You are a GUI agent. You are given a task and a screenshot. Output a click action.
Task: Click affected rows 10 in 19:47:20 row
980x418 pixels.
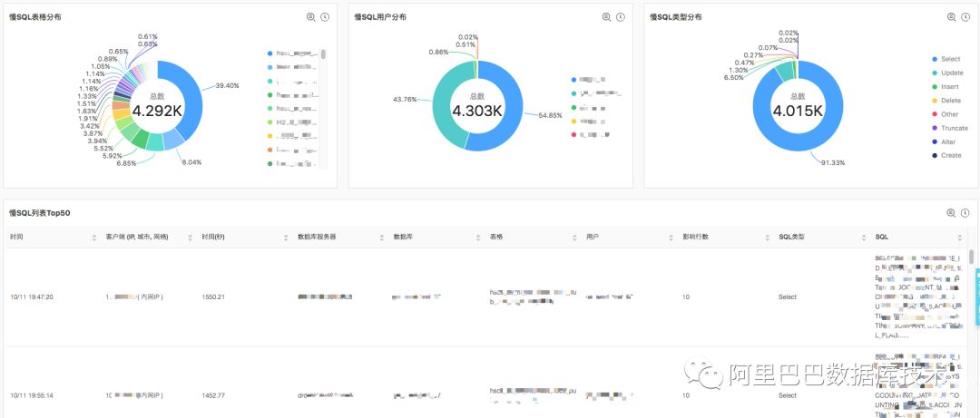pyautogui.click(x=686, y=296)
